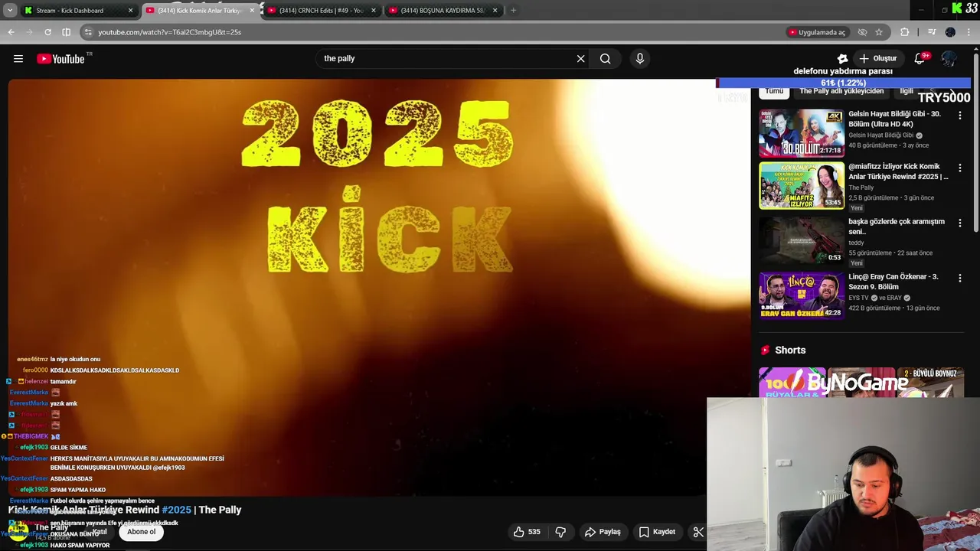
Task: Open the media control icon in toolbar
Action: 932,32
